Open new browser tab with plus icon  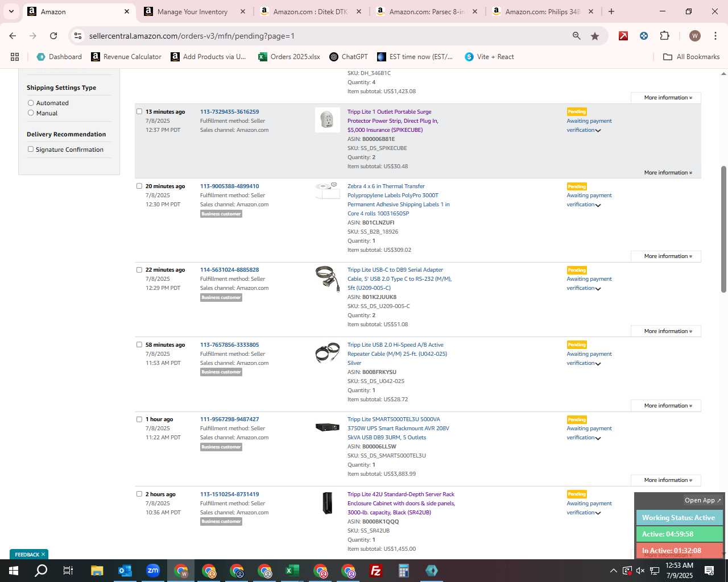(611, 11)
